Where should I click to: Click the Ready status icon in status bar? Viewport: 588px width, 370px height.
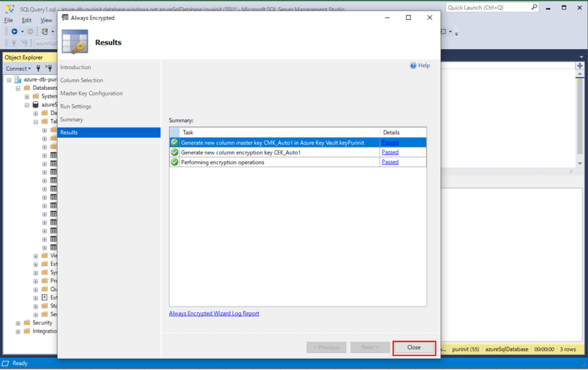point(6,363)
